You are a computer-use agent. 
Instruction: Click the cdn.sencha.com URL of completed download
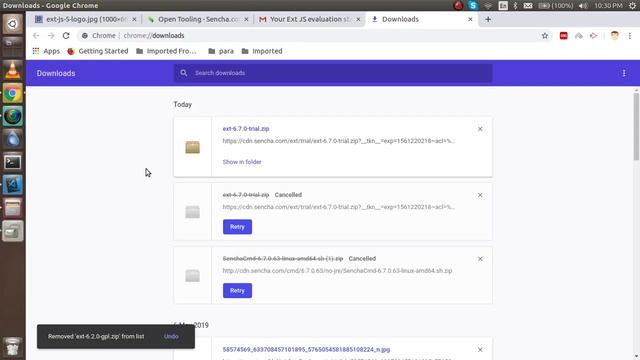pos(339,141)
